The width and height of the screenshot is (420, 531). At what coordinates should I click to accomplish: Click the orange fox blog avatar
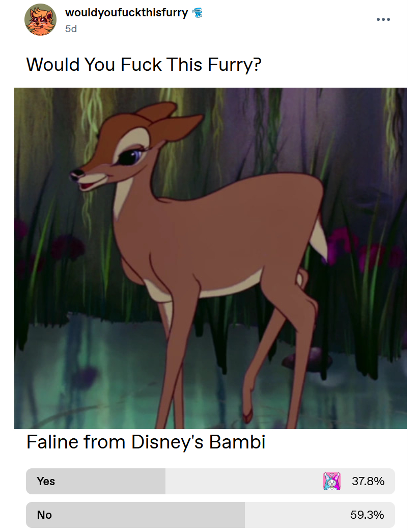coord(40,19)
